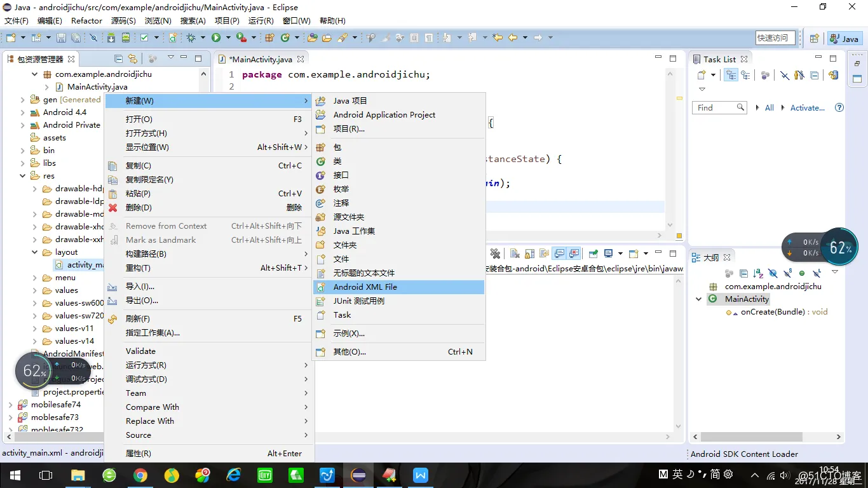Click the All link in Task List
The image size is (868, 488).
pos(770,108)
